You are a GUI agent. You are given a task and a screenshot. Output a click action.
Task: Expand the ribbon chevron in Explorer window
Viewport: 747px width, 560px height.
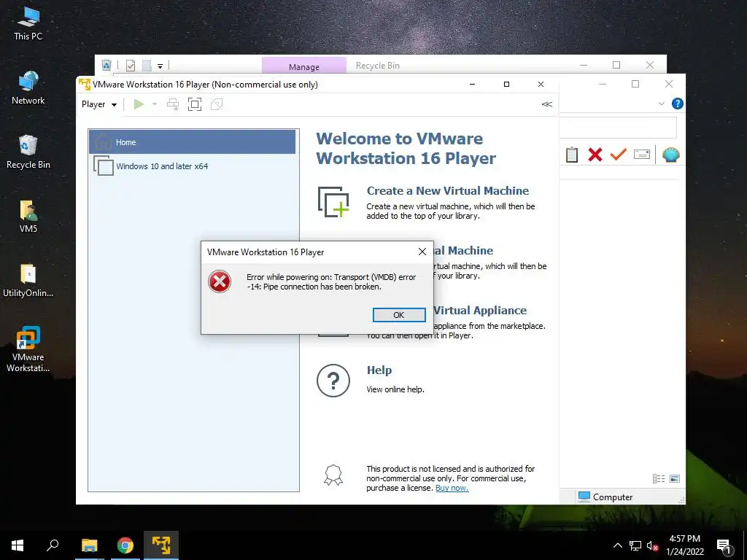coord(661,104)
